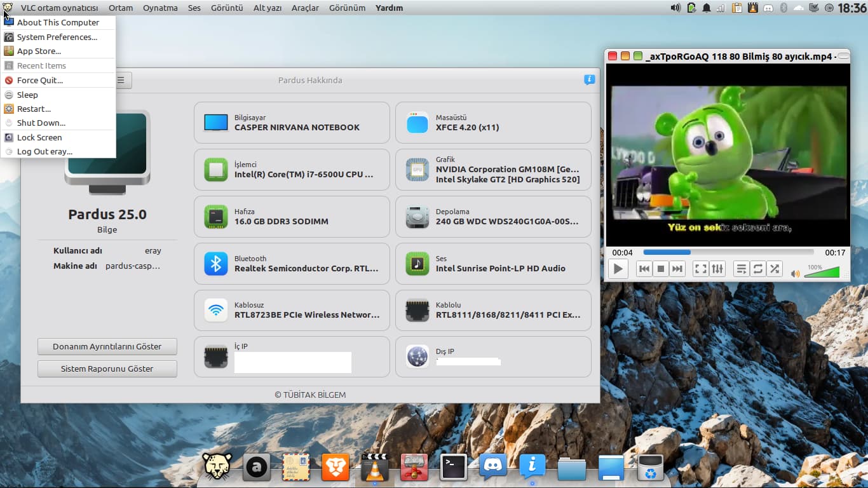
Task: Open VLC extended settings equalizer icon
Action: click(717, 269)
